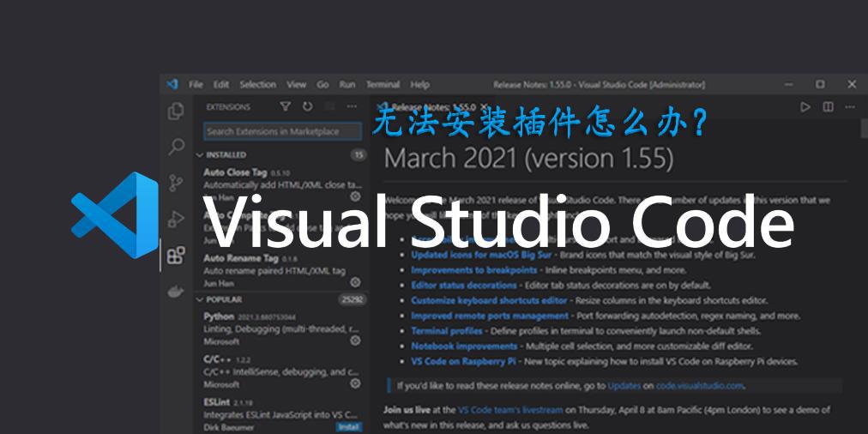Open Customize keyboard shortcuts editor link

[489, 300]
